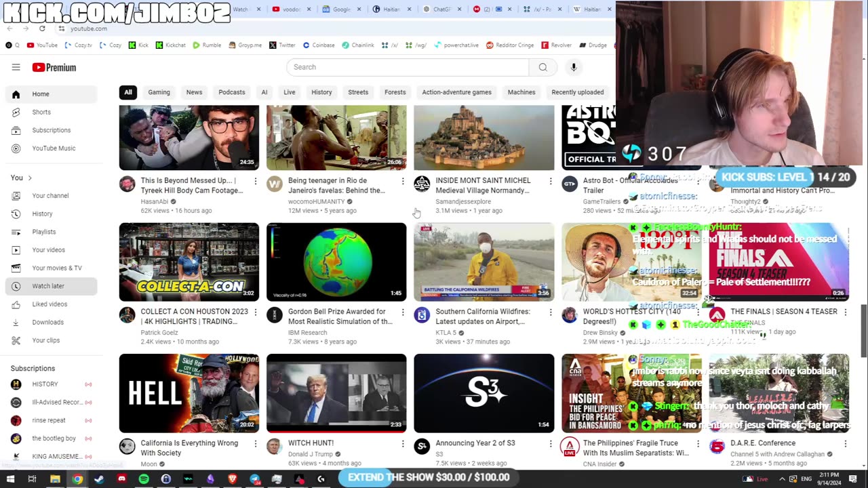Screen dimensions: 868x488
Task: Open rinse repeat subscription
Action: click(x=51, y=420)
